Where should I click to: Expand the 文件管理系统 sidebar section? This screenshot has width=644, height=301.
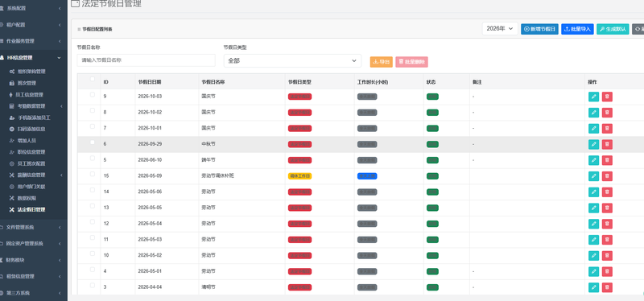pyautogui.click(x=34, y=227)
